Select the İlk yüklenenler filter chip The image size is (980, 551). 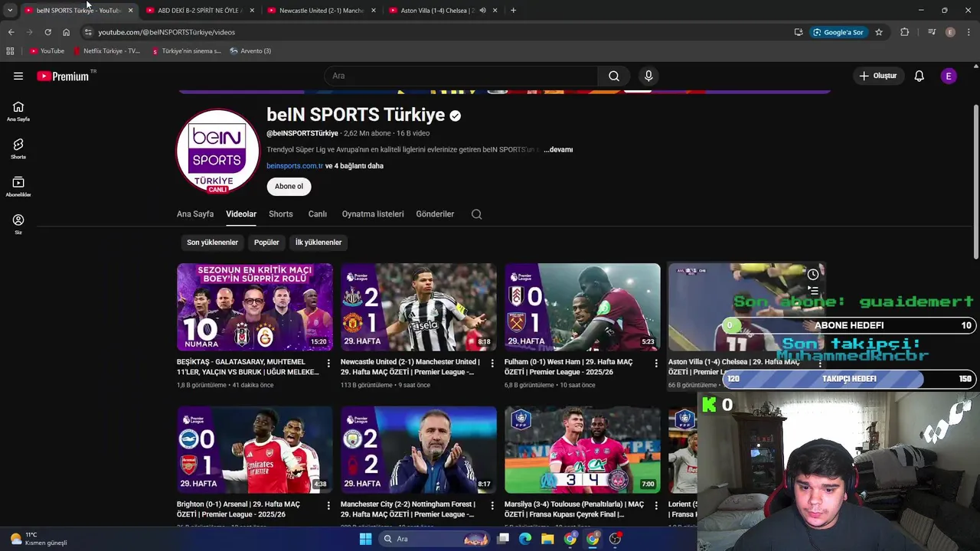tap(318, 243)
